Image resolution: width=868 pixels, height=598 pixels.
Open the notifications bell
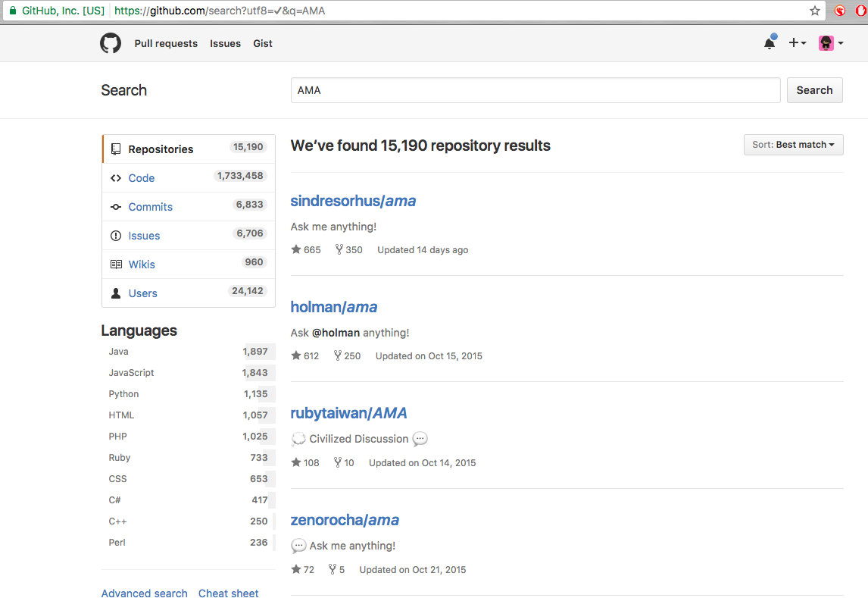point(770,42)
